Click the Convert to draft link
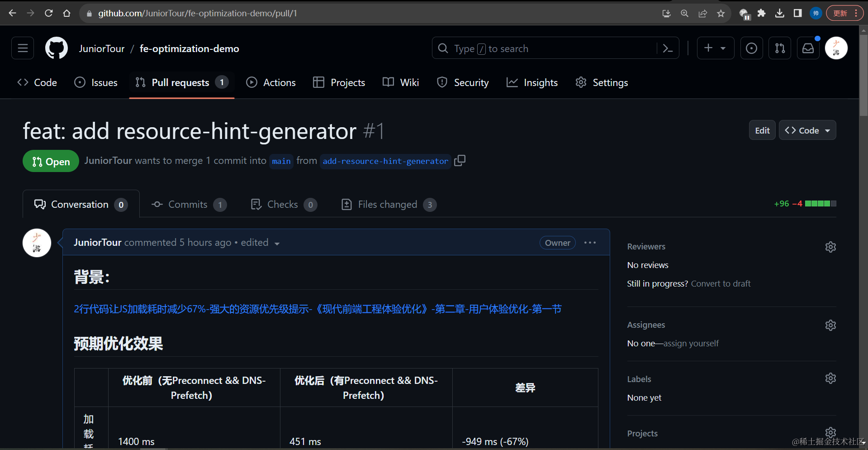This screenshot has height=450, width=868. 721,284
